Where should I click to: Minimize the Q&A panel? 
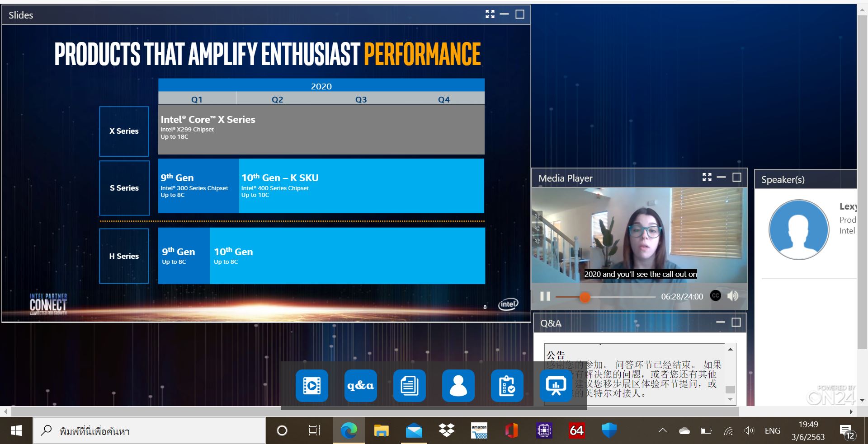click(x=721, y=322)
